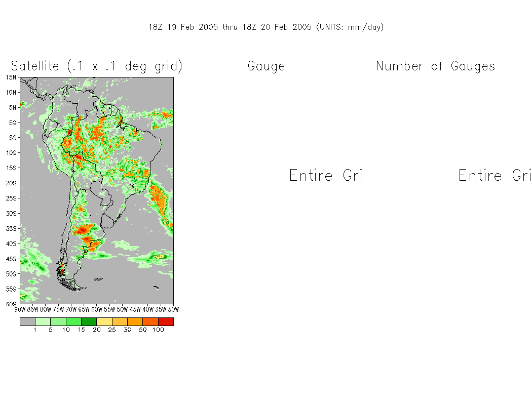This screenshot has height=405, width=532.
Task: Click the '50S' latitude label
Action: click(x=11, y=274)
